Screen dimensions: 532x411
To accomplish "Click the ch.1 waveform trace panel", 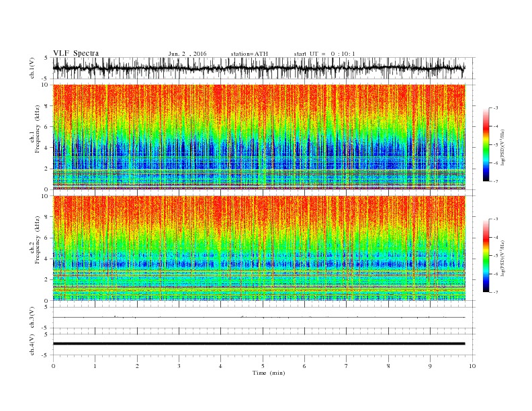I will (x=263, y=68).
